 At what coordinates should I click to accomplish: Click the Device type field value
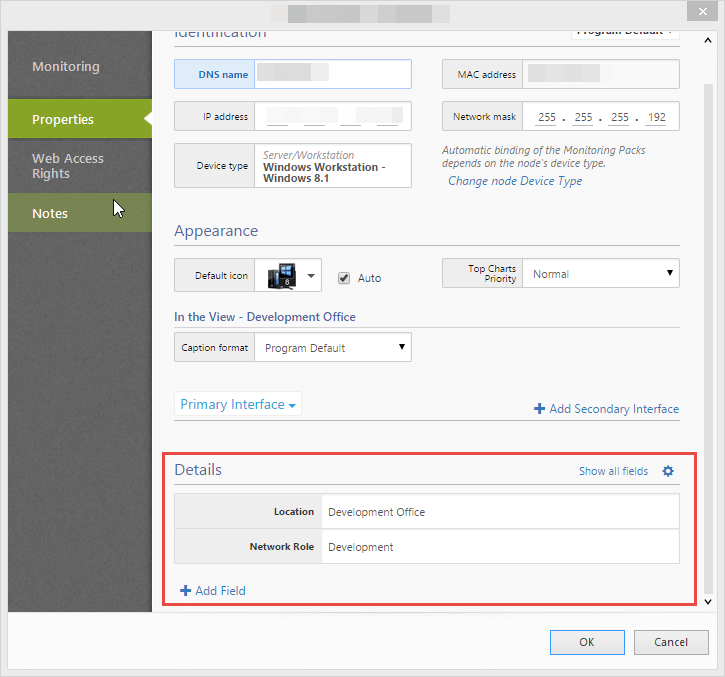click(x=333, y=166)
